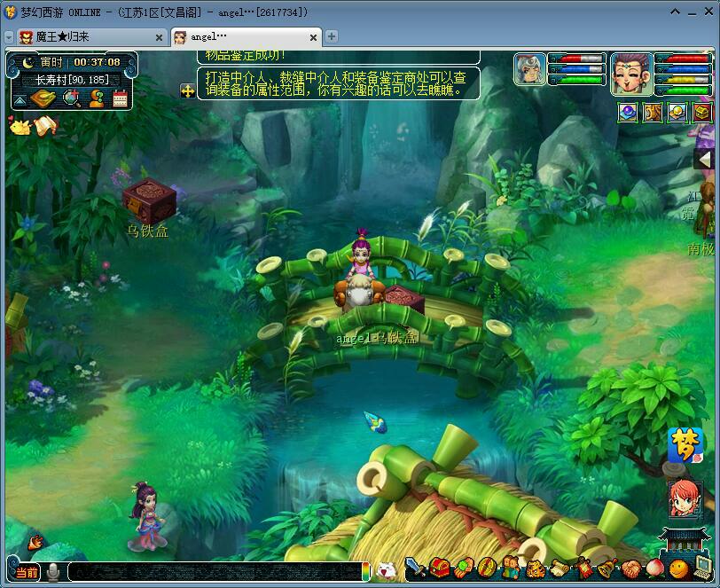Click the yellow orb buff icon

tap(677, 113)
